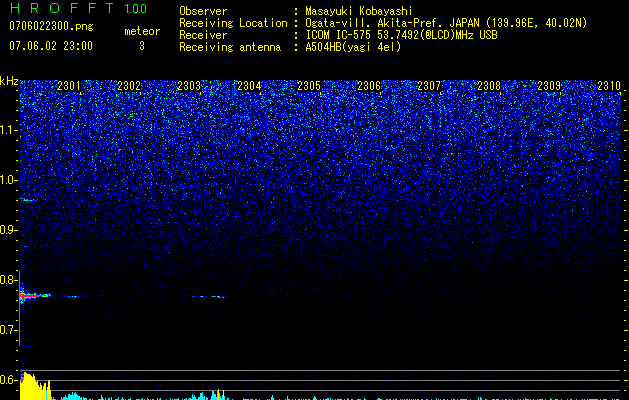Click the 0.6 kHz axis label
Image resolution: width=629 pixels, height=400 pixels.
[x=9, y=380]
